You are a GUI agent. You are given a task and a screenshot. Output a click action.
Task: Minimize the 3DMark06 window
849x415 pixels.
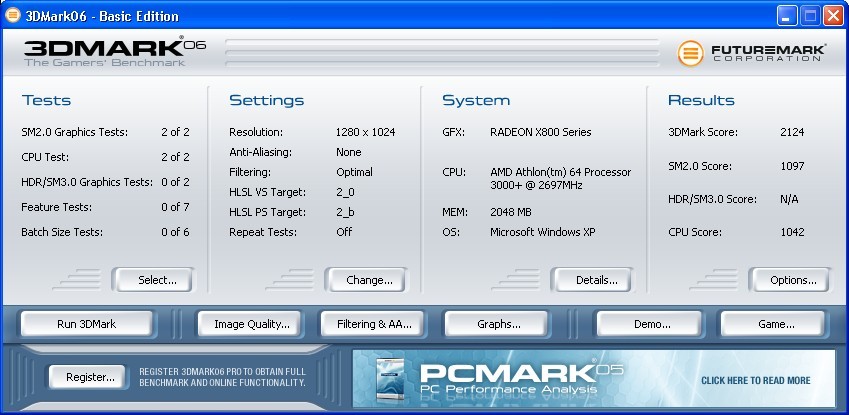(787, 16)
